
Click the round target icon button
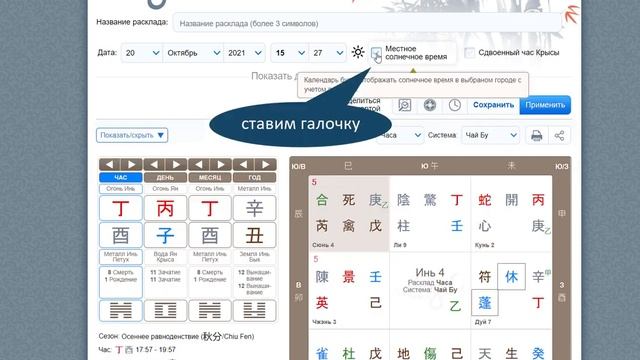pos(429,105)
